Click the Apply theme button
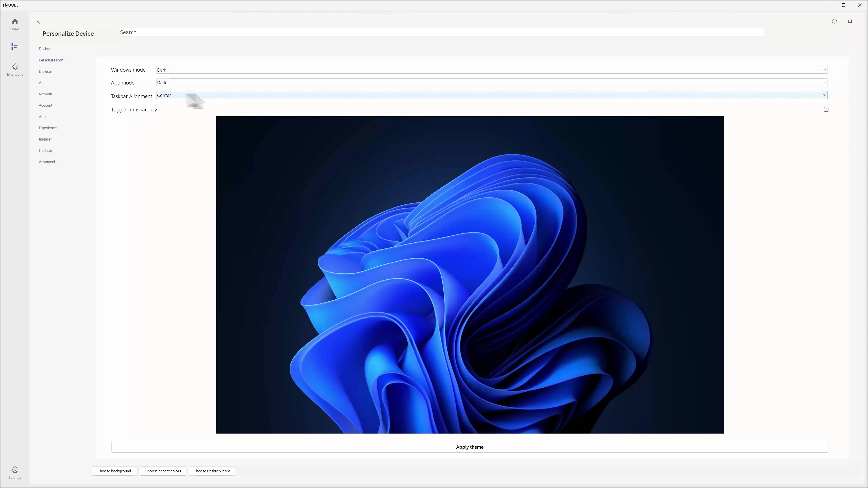The height and width of the screenshot is (488, 868). tap(470, 447)
